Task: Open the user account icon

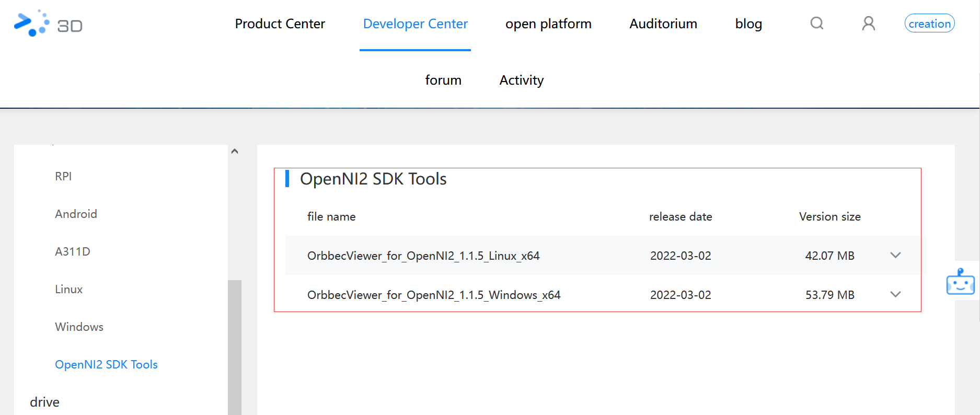Action: point(869,24)
